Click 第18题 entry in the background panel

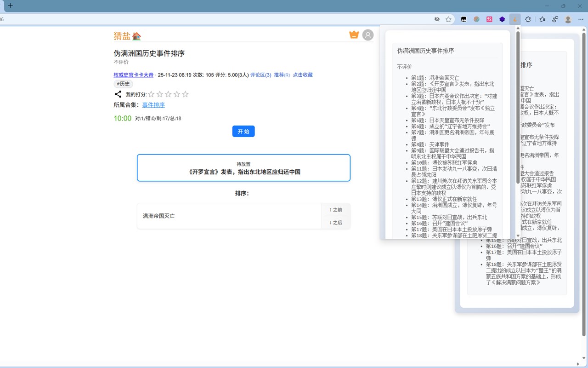[x=524, y=273]
